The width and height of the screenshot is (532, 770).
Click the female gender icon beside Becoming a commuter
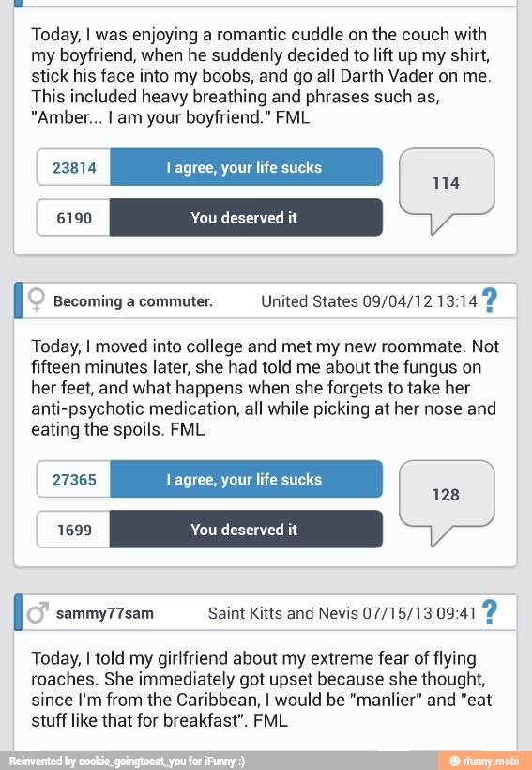pyautogui.click(x=37, y=300)
